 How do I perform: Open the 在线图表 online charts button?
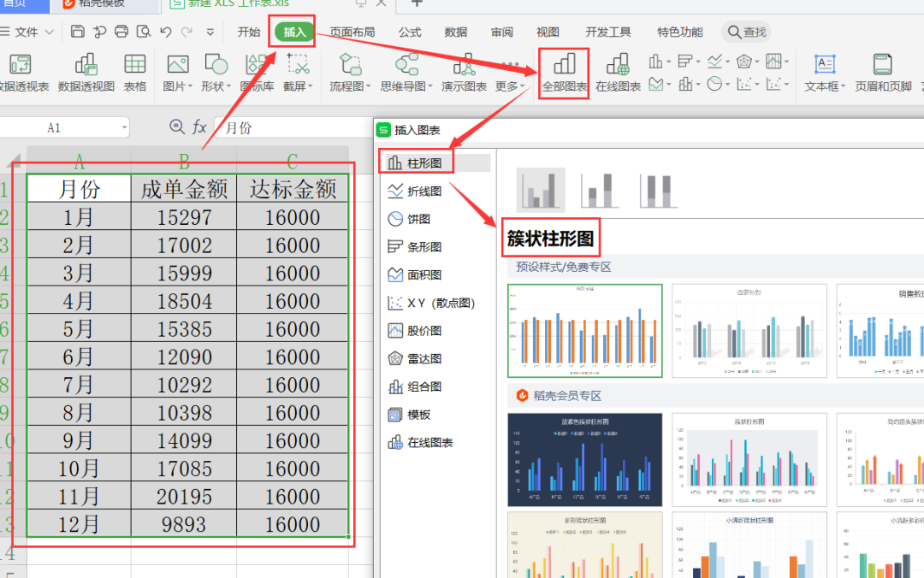(x=619, y=73)
